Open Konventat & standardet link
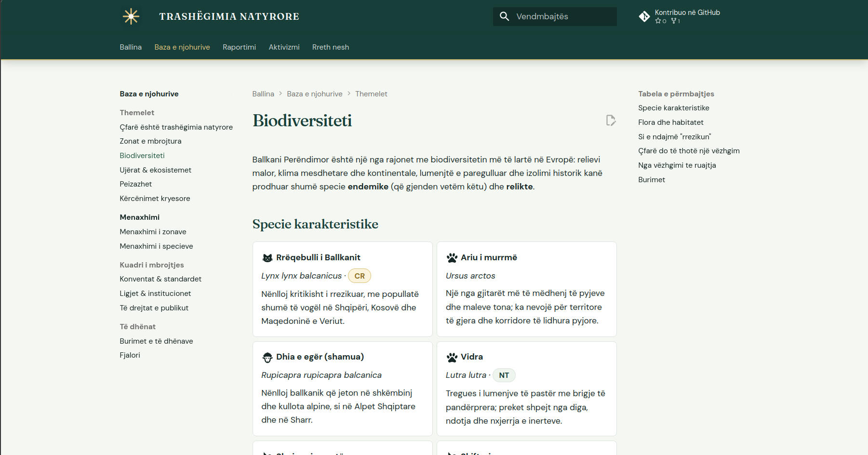This screenshot has width=868, height=455. point(161,279)
